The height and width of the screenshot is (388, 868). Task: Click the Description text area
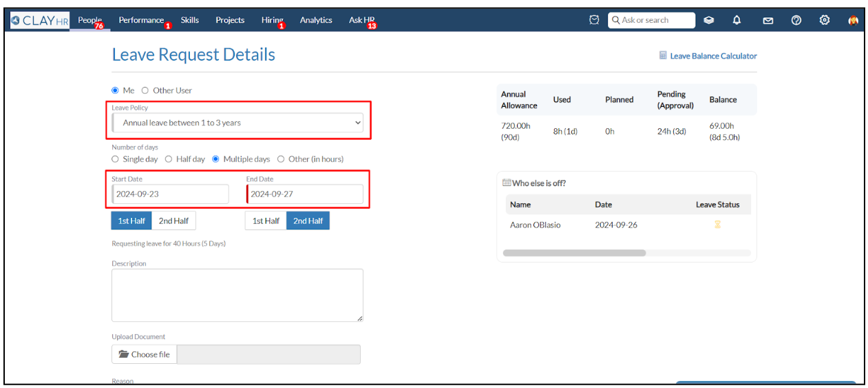coord(237,295)
